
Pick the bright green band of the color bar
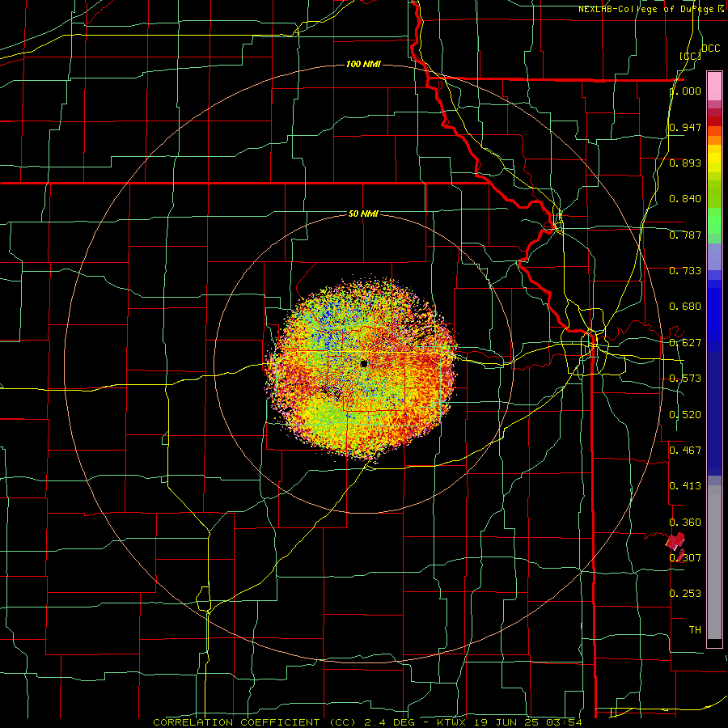(714, 221)
